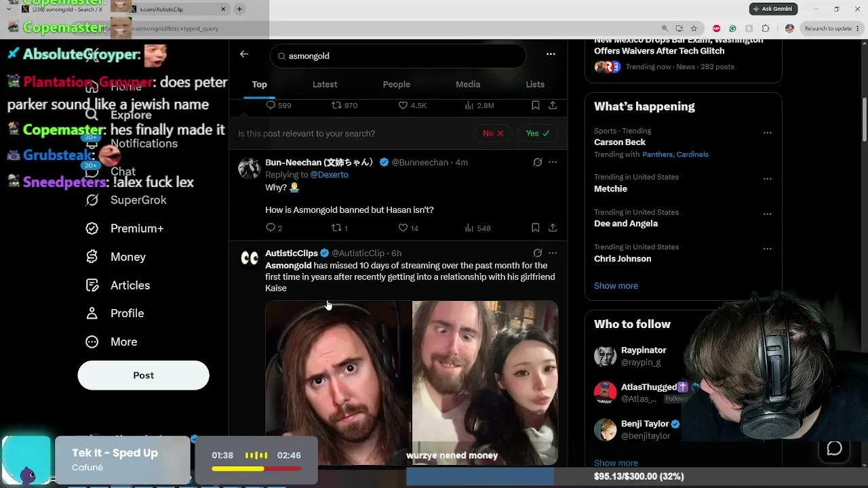This screenshot has width=868, height=488.
Task: Open more options for Chris Johnson trend
Action: (x=768, y=249)
